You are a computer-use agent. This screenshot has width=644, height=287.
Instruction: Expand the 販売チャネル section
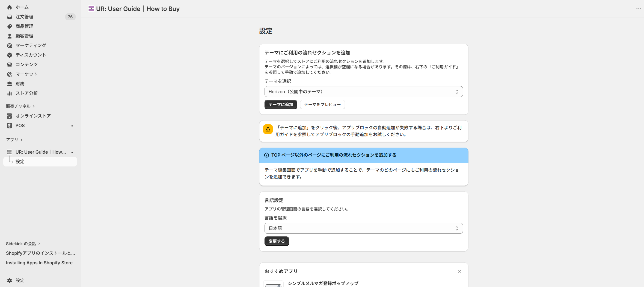[20, 106]
